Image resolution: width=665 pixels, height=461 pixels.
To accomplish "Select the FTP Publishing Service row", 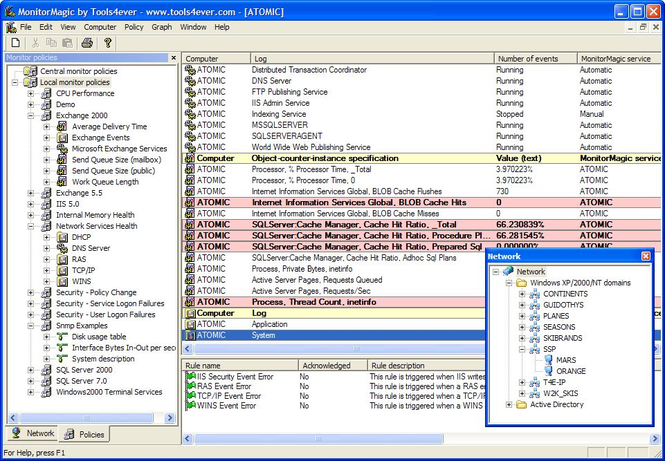I will pyautogui.click(x=422, y=92).
